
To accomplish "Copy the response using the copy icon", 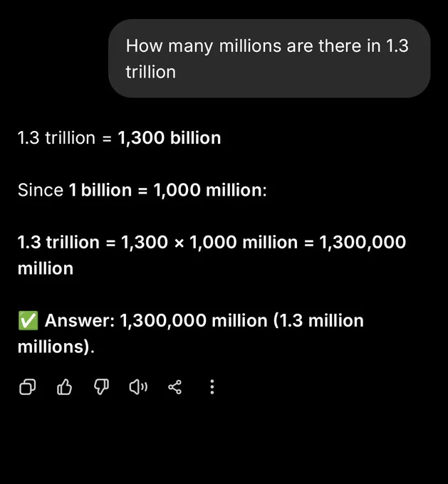I will coord(28,386).
